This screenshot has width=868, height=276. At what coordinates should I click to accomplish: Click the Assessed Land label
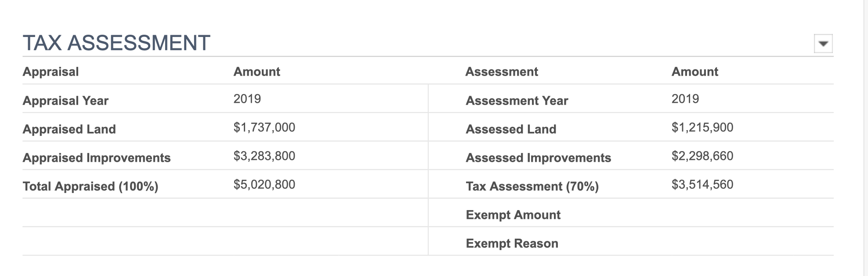(511, 129)
